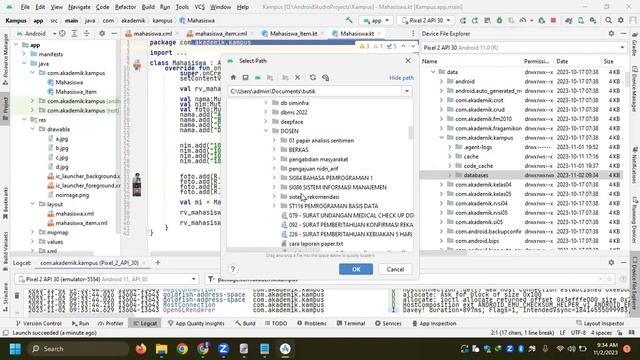Jump to project directory in Select Path toolbar
Image resolution: width=640 pixels, height=360 pixels.
[x=258, y=78]
